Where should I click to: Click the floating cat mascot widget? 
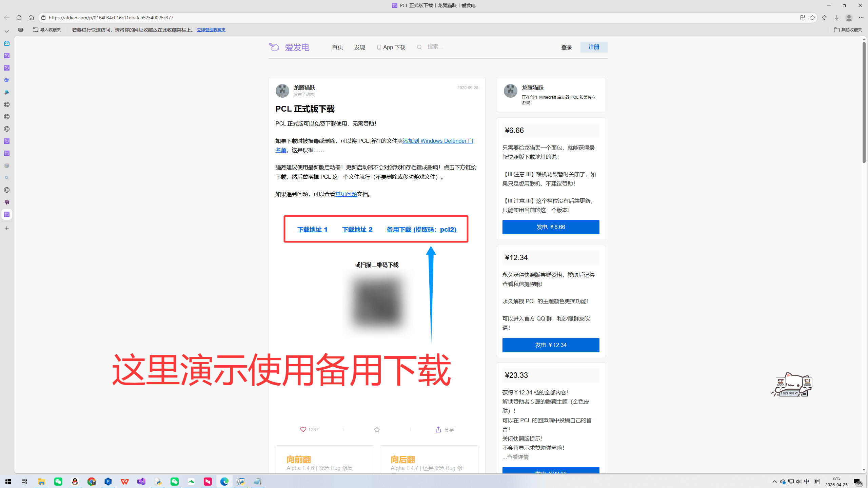(x=793, y=384)
